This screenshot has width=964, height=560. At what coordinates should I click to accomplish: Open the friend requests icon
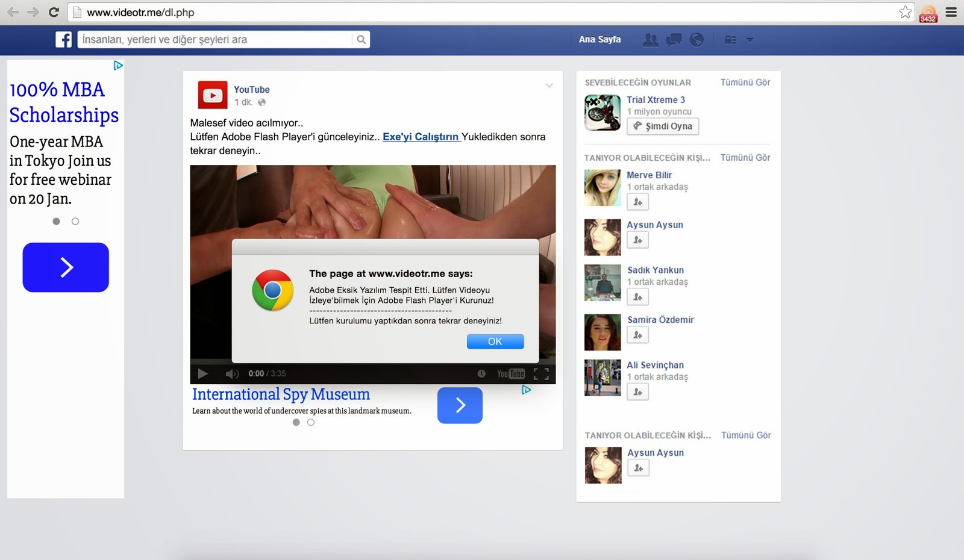click(x=651, y=40)
